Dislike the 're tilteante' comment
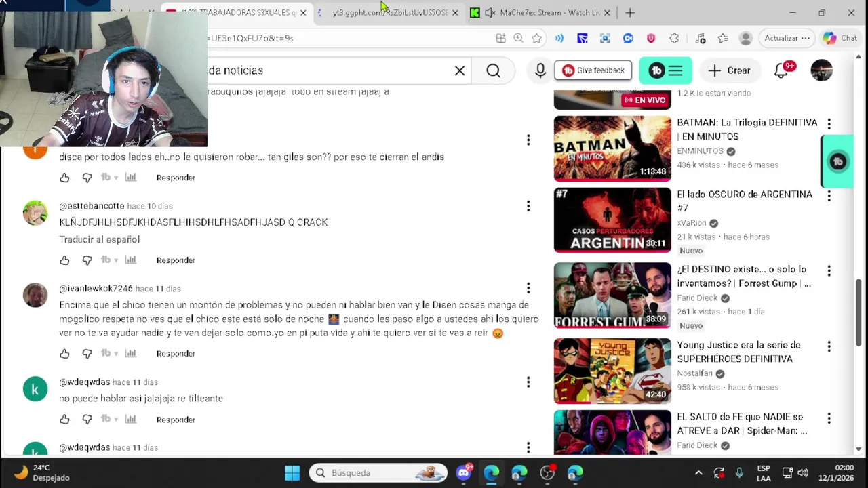The image size is (868, 488). pyautogui.click(x=87, y=420)
